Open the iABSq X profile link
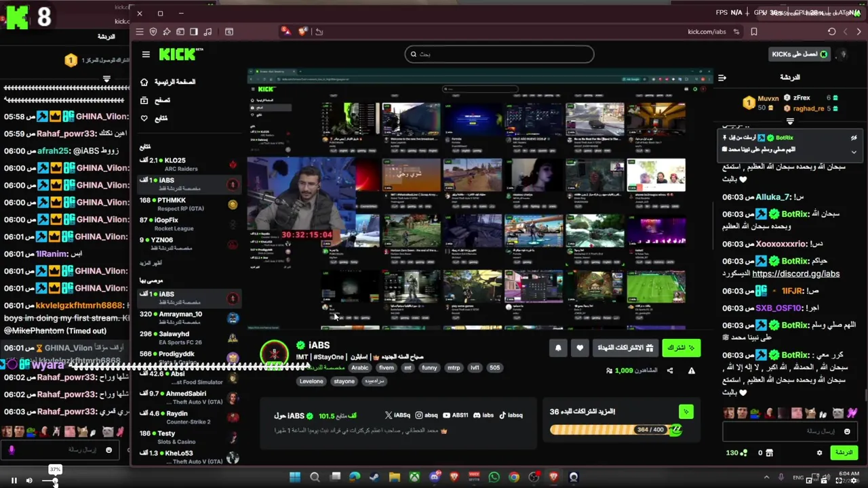This screenshot has height=488, width=868. click(x=398, y=415)
